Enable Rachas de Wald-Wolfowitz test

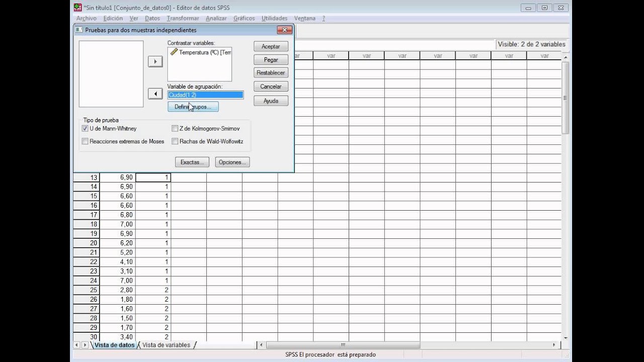(175, 141)
